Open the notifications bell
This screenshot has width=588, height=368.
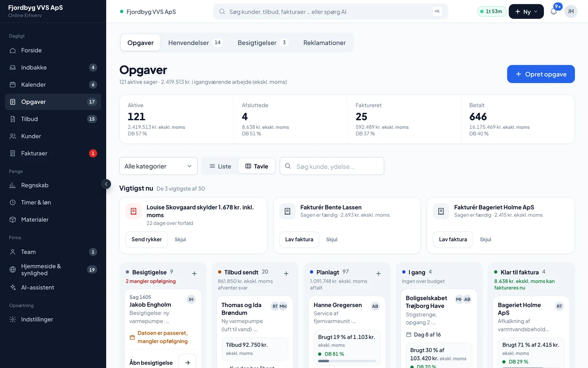[x=554, y=11]
